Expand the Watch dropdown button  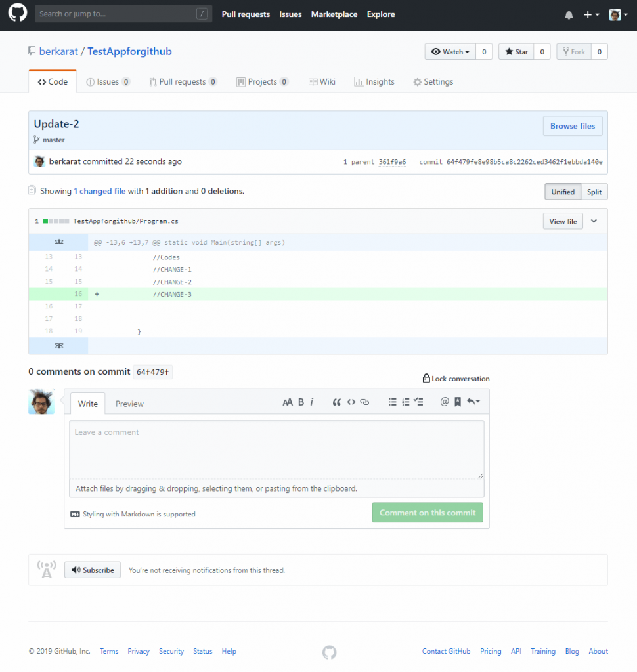tap(450, 52)
